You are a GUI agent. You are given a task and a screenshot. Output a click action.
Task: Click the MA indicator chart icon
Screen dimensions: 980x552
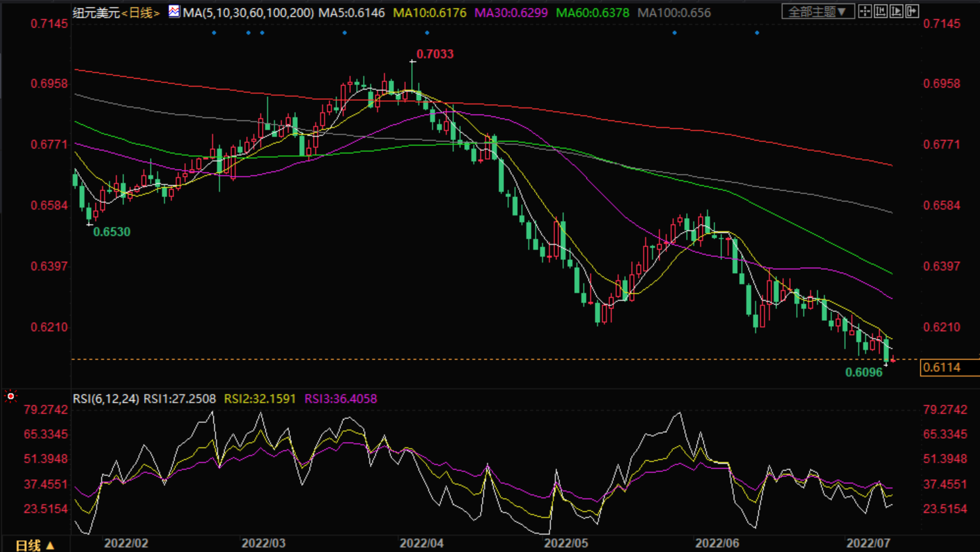[173, 12]
